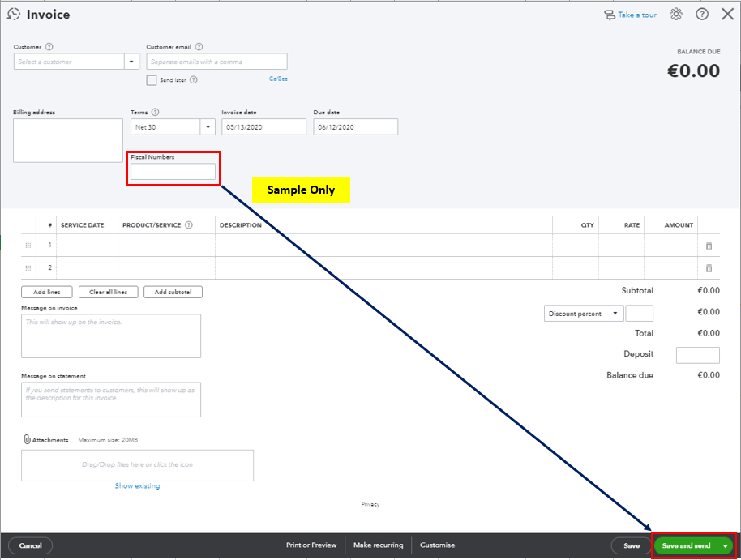
Task: Focus the Customer email input field
Action: tap(216, 62)
